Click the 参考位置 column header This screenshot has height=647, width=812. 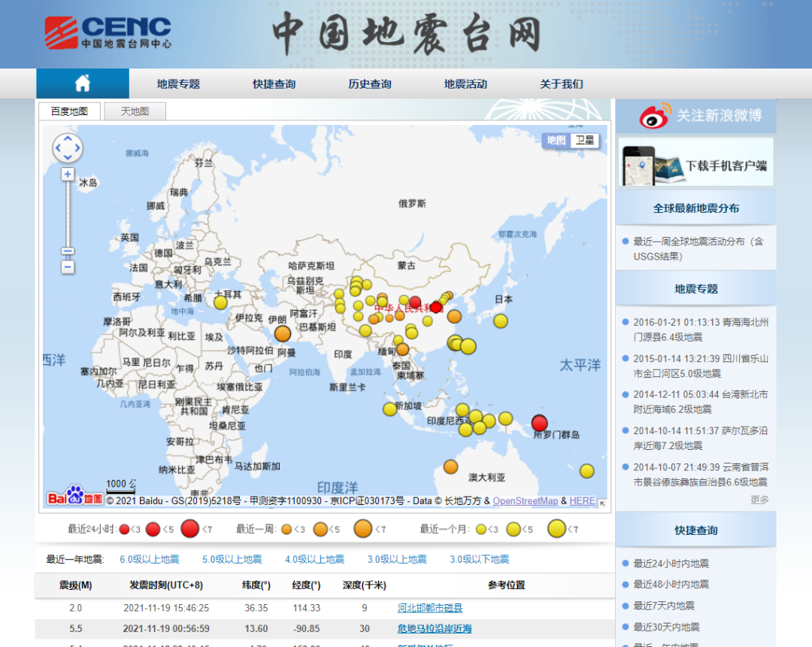(x=507, y=585)
